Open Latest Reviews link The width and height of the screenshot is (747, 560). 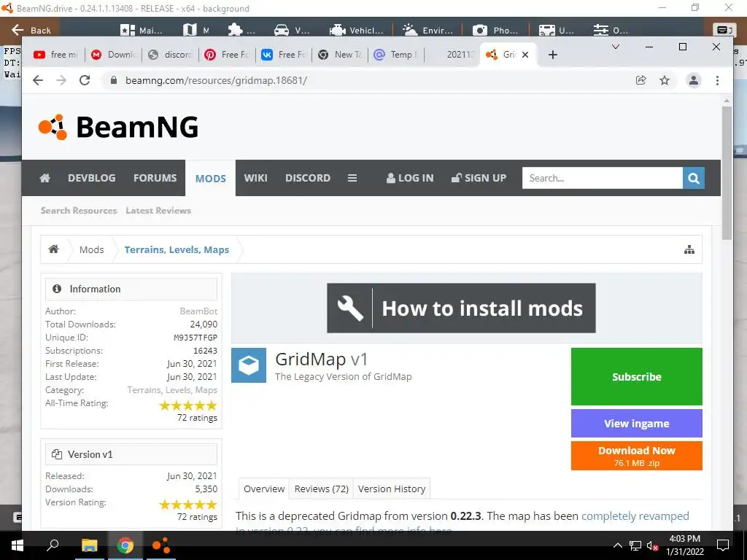[158, 211]
